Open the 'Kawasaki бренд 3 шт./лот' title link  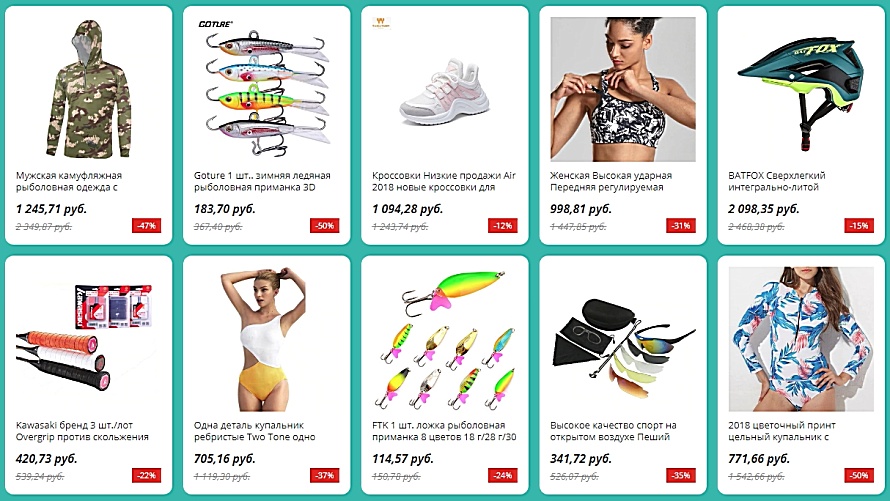(x=82, y=431)
